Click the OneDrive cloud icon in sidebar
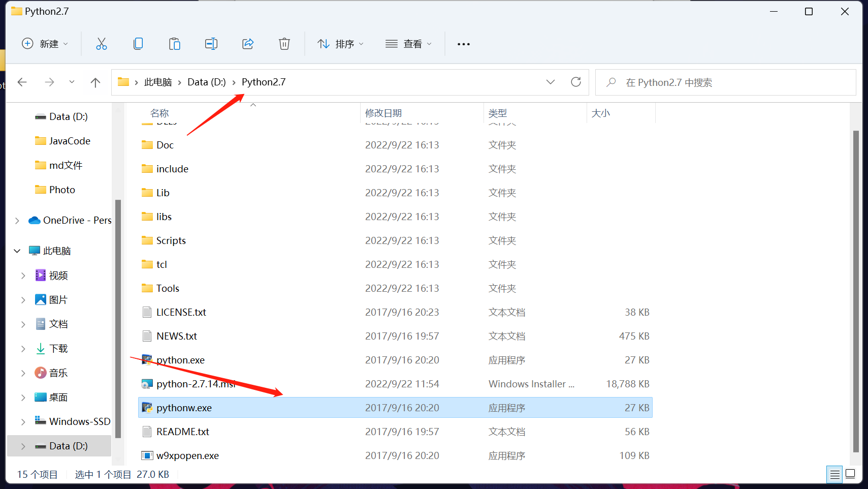This screenshot has height=489, width=868. tap(35, 220)
